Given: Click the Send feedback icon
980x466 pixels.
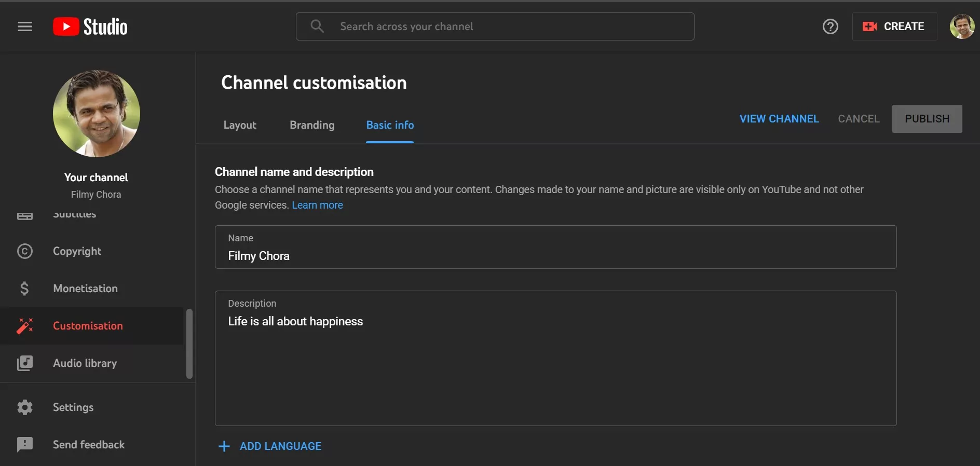Looking at the screenshot, I should (x=25, y=445).
